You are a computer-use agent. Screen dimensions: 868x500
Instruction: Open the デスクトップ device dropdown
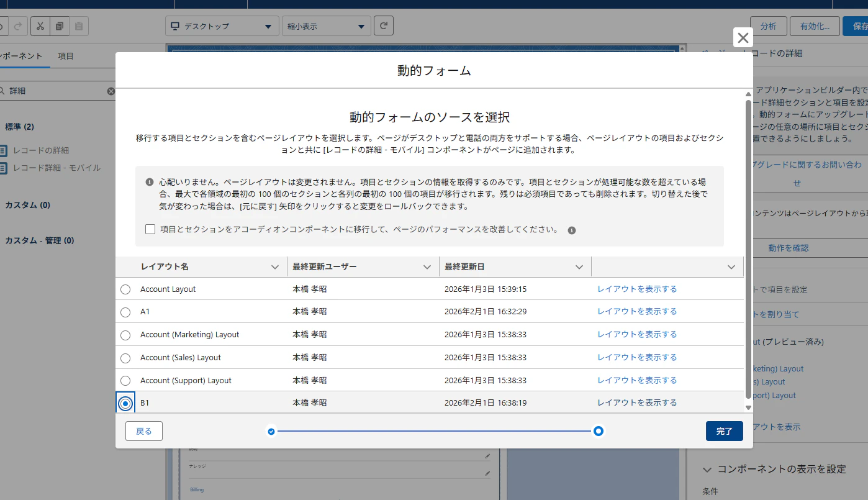[222, 26]
